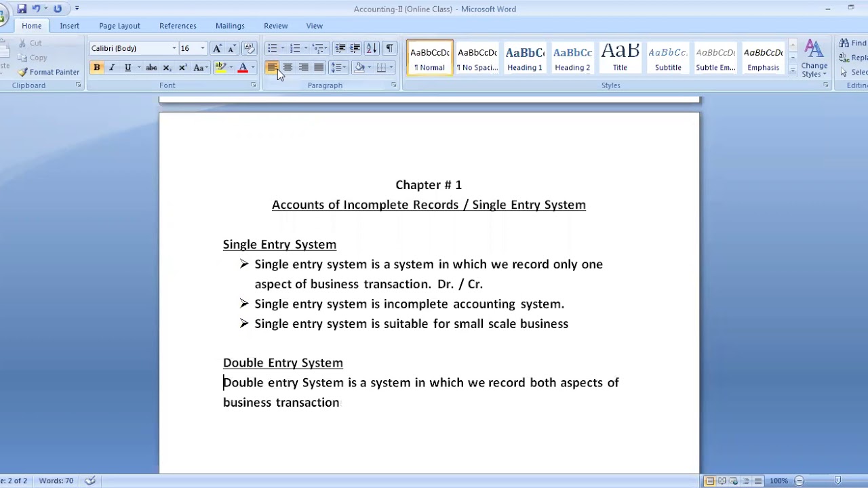Screen dimensions: 868x488
Task: Apply the Heading 2 style
Action: 572,58
